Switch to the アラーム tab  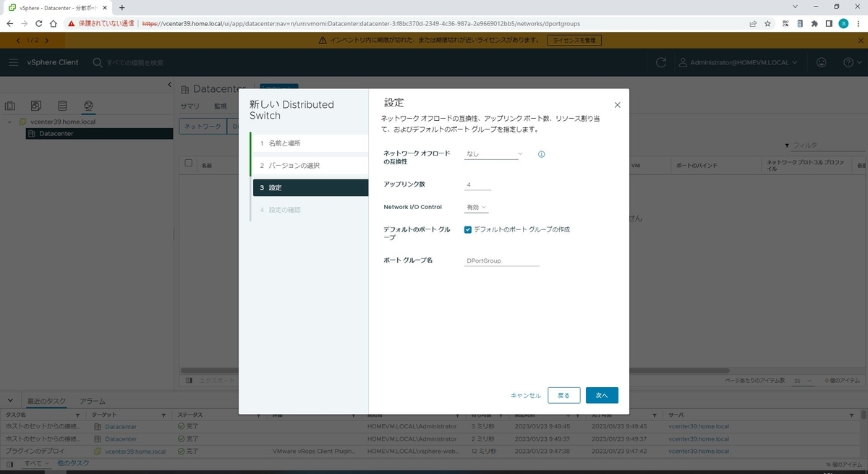click(x=93, y=401)
